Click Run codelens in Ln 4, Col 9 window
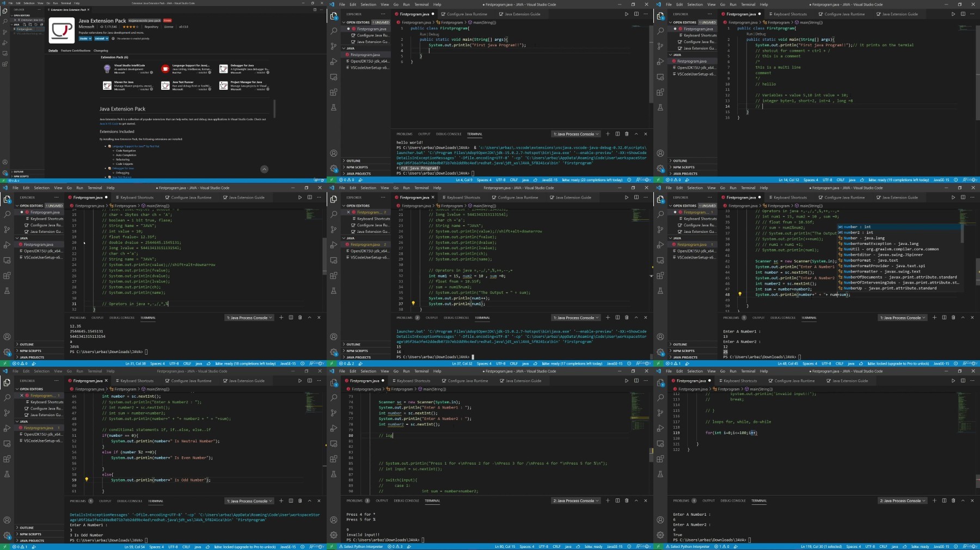980x550 pixels. click(x=423, y=34)
